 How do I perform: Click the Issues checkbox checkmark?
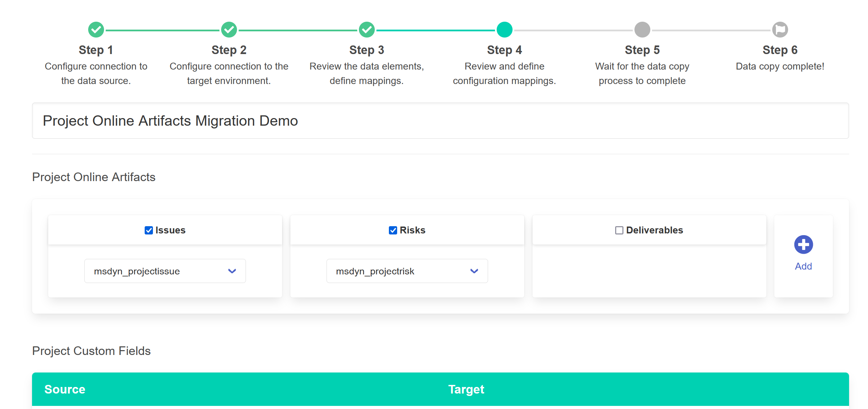pyautogui.click(x=149, y=230)
